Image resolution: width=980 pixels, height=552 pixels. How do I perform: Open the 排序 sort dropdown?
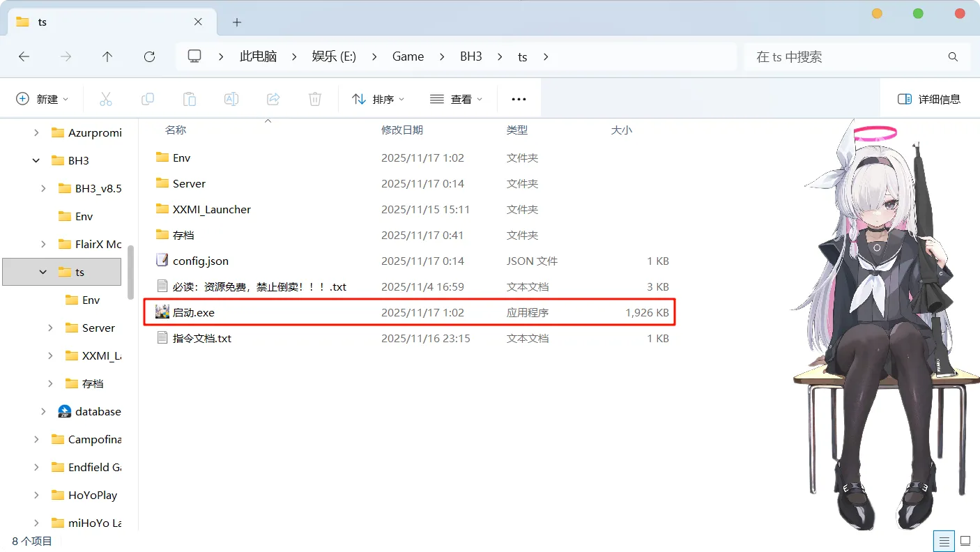377,98
